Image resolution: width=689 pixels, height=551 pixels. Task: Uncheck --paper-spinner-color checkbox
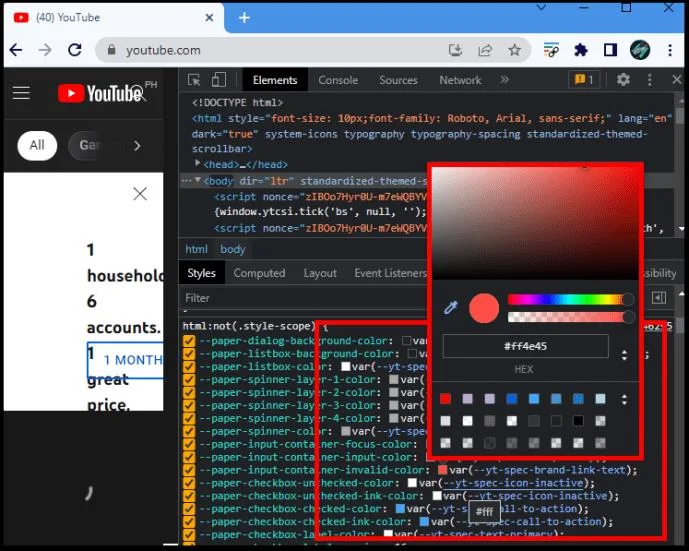[x=189, y=431]
